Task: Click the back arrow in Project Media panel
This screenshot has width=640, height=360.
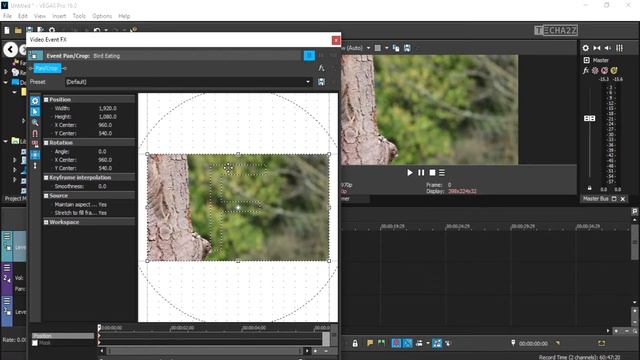Action: [x=11, y=50]
